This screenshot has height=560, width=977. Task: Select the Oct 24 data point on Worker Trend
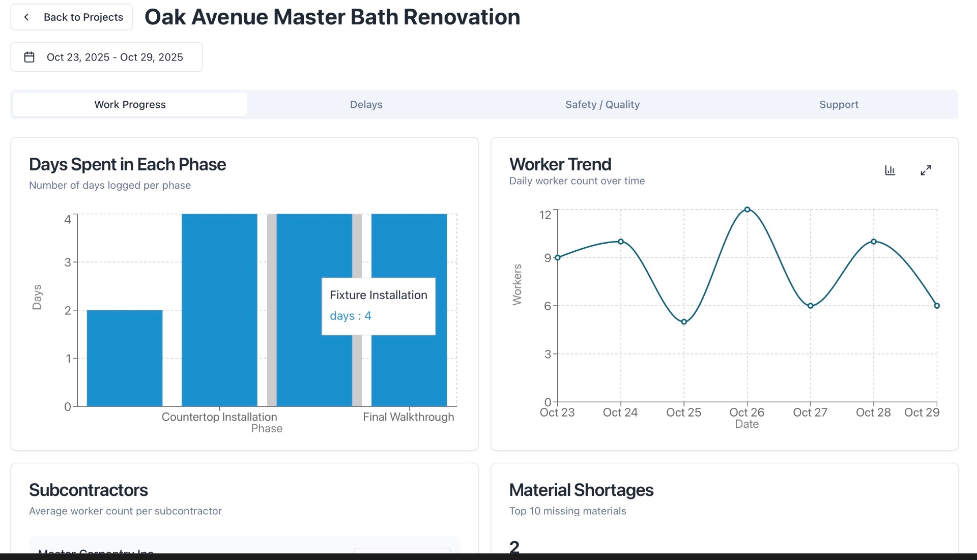coord(621,242)
